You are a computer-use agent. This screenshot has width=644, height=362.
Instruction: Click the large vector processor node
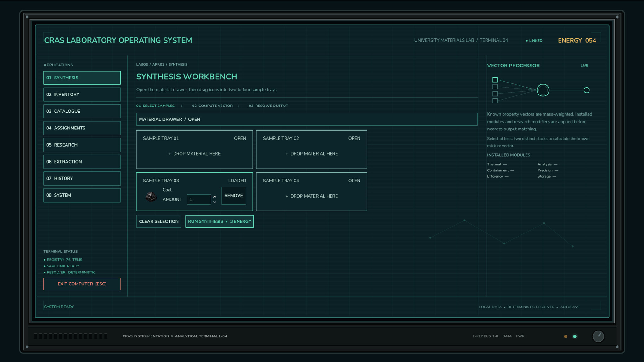[x=543, y=90]
